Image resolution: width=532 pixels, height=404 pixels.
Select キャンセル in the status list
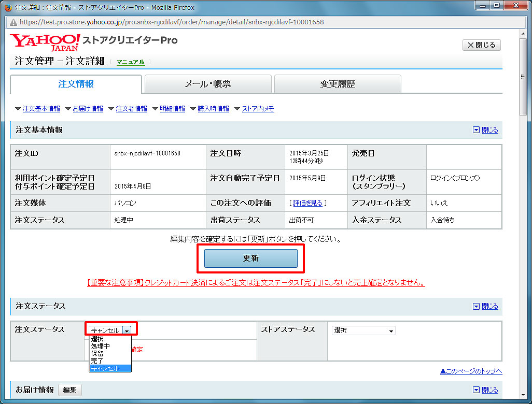[105, 368]
